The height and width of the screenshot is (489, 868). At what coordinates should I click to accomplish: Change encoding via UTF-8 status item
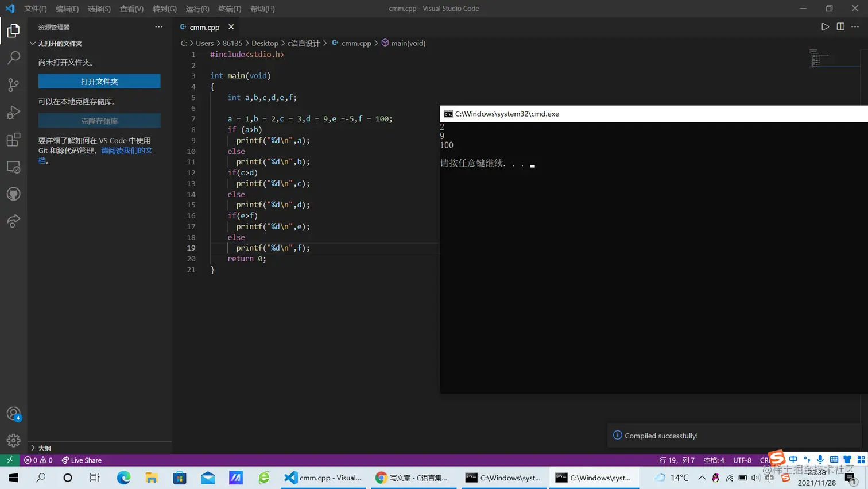point(742,460)
